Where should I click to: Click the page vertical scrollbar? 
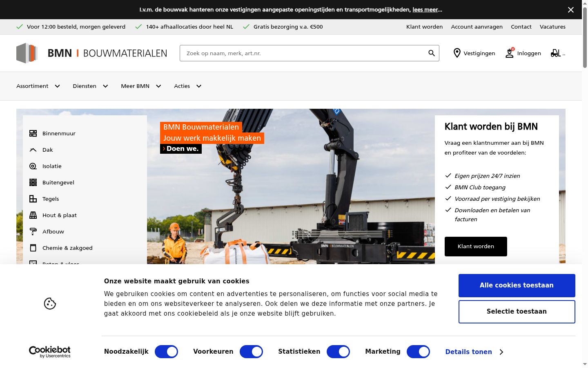coord(585,37)
